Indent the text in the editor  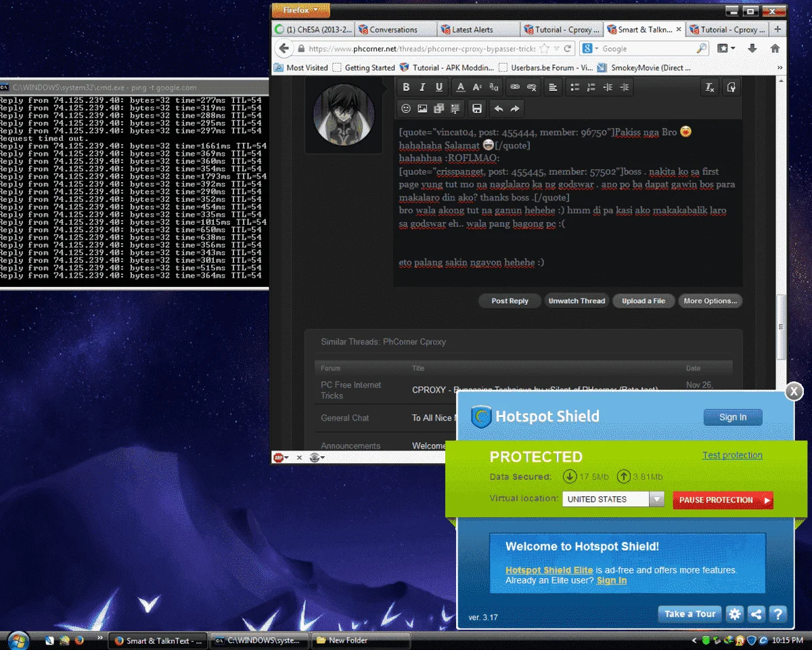point(625,87)
